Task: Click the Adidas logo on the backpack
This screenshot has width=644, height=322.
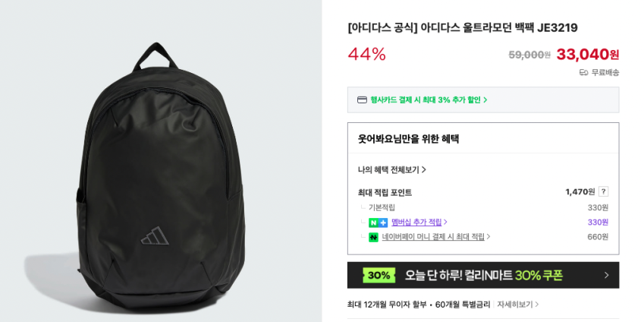Action: pyautogui.click(x=155, y=235)
